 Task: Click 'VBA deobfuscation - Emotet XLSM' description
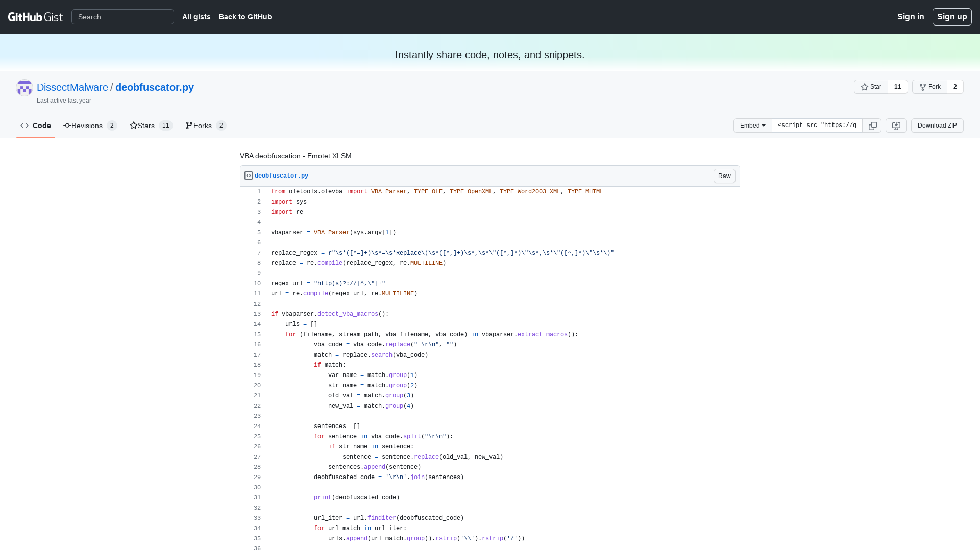[x=296, y=156]
